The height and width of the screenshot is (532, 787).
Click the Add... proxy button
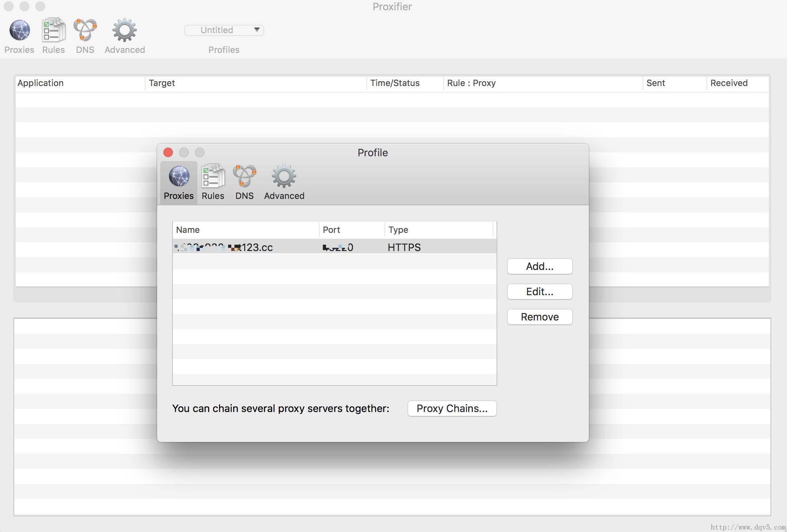pyautogui.click(x=540, y=266)
